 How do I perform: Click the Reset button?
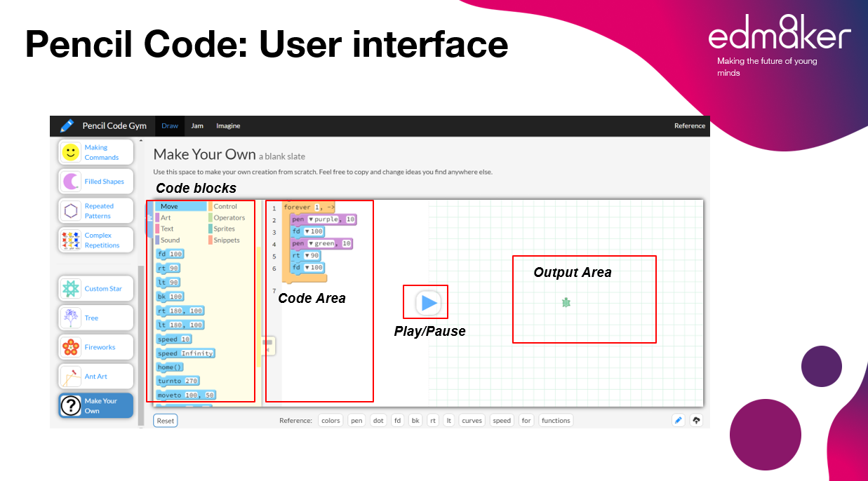pos(166,421)
